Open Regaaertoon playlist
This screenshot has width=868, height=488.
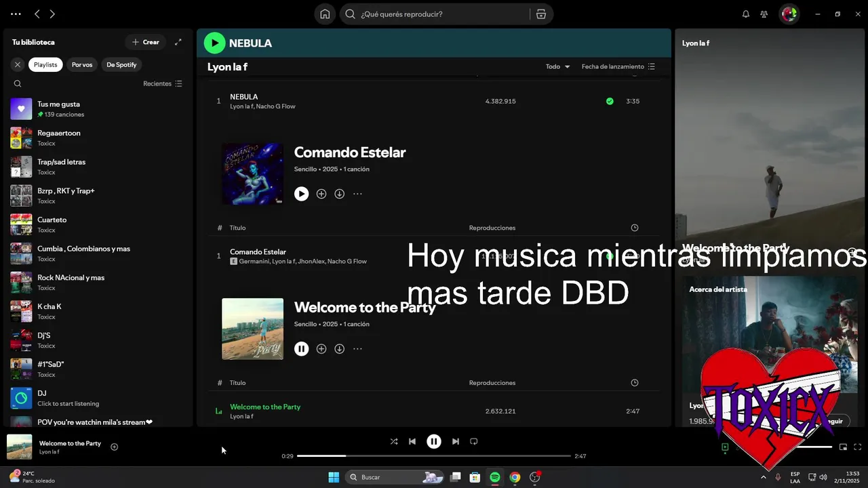98,138
